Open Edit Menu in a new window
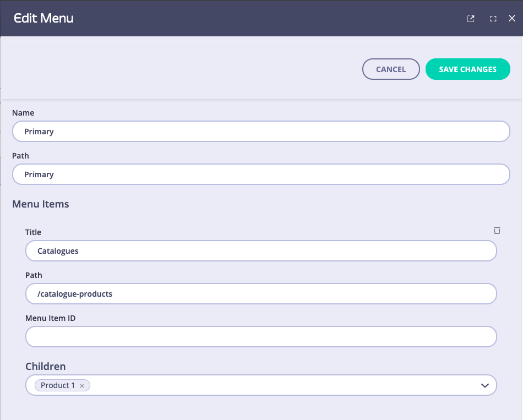The image size is (523, 420). tap(471, 18)
